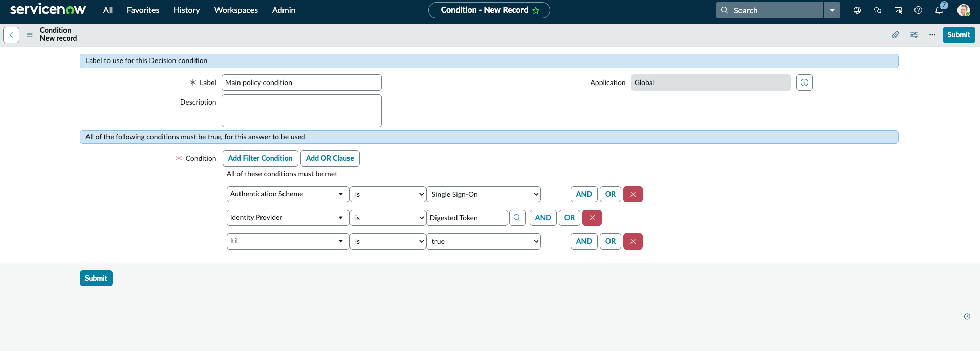Click the attachment paperclip icon
Screen dimensions: 980x351
[896, 35]
